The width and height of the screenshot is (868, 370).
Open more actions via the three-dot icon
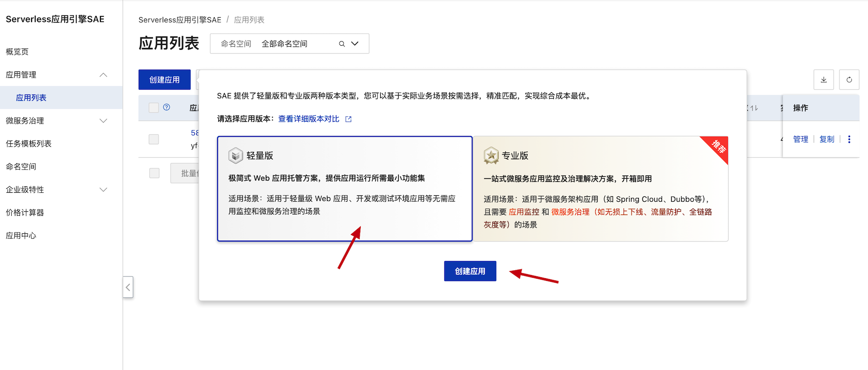point(849,139)
